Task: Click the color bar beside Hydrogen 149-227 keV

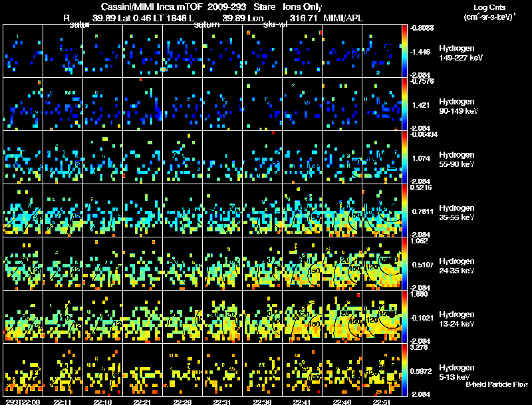Action: click(404, 51)
